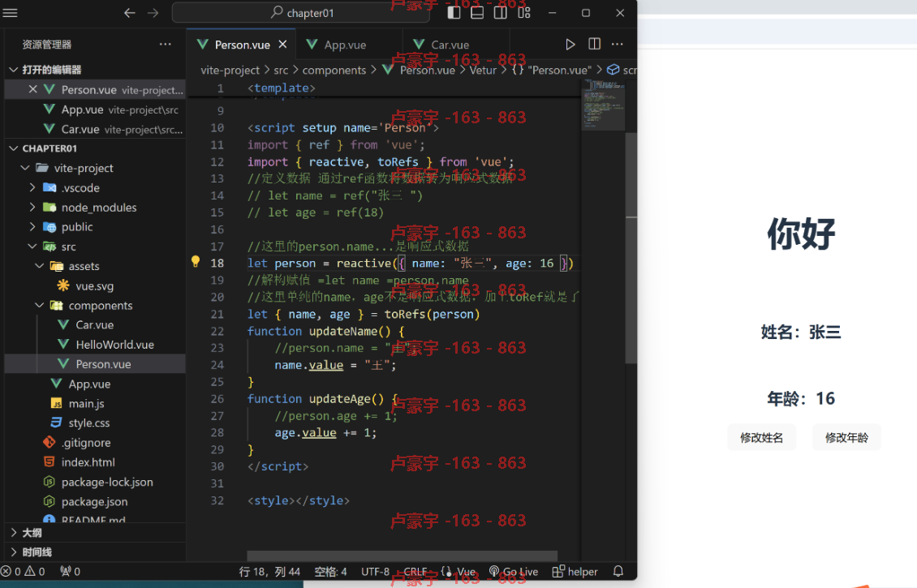Image resolution: width=917 pixels, height=588 pixels.
Task: Collapse the vite-project folder
Action: point(24,169)
